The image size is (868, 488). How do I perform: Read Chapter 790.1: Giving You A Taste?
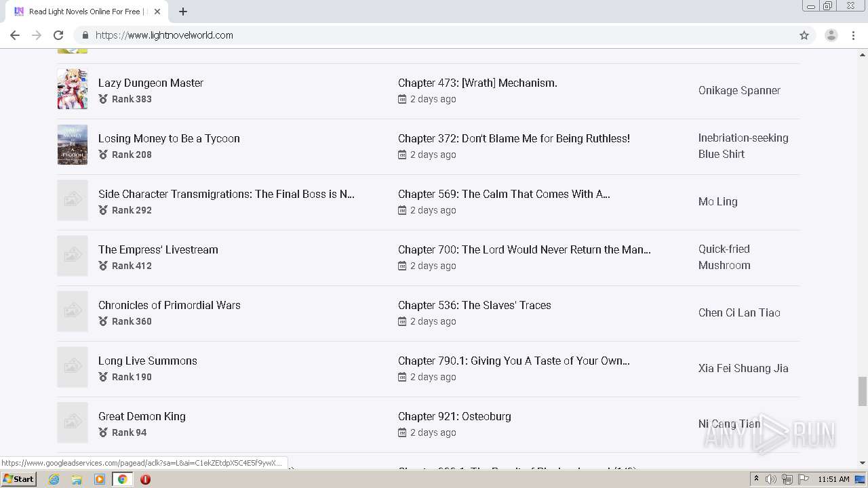pos(514,361)
